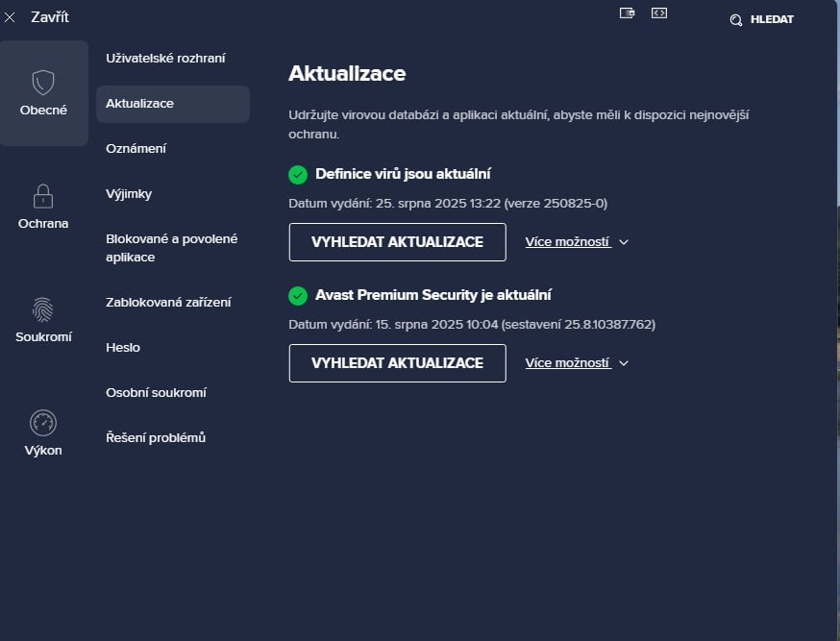Viewport: 840px width, 641px height.
Task: Open the Výkon gauge icon in sidebar
Action: point(42,423)
